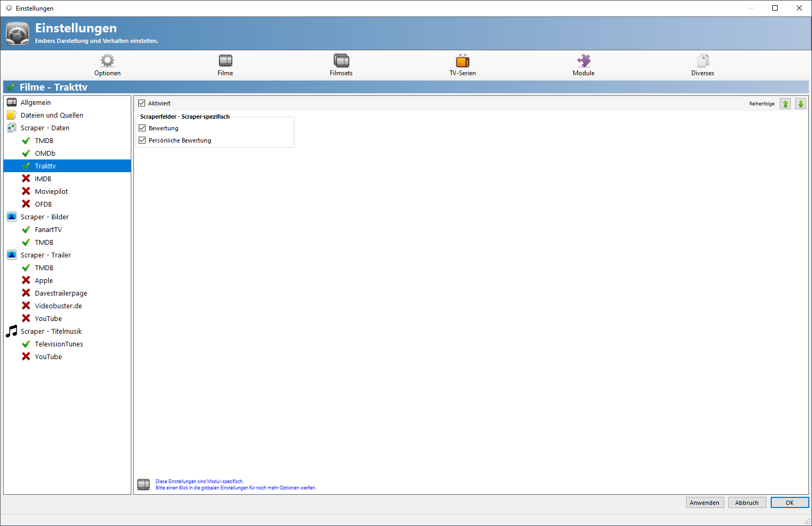This screenshot has height=526, width=812.
Task: Click the green check beside TelevisionTunes
Action: [26, 344]
